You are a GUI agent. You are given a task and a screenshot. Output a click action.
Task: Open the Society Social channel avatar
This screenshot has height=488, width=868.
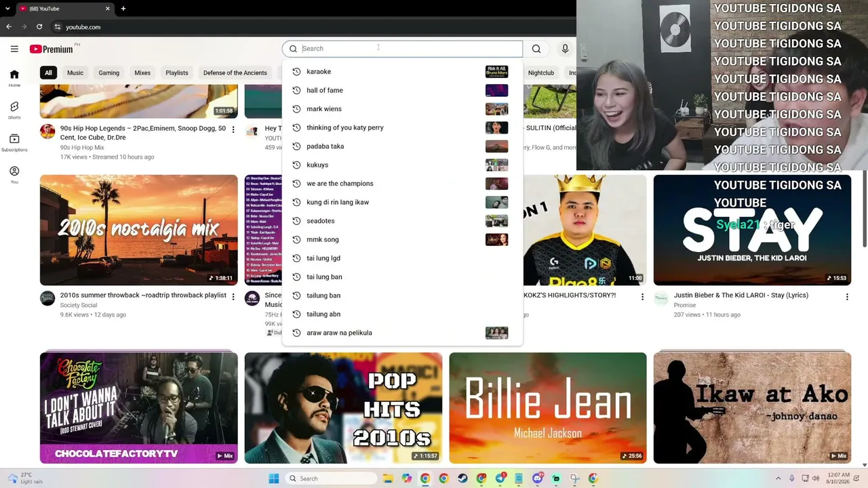(47, 298)
